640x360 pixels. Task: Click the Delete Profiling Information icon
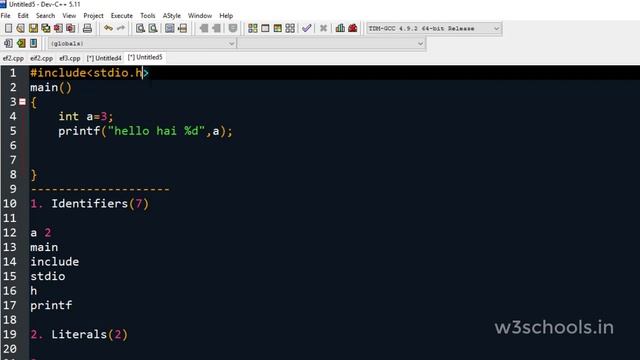pos(353,28)
